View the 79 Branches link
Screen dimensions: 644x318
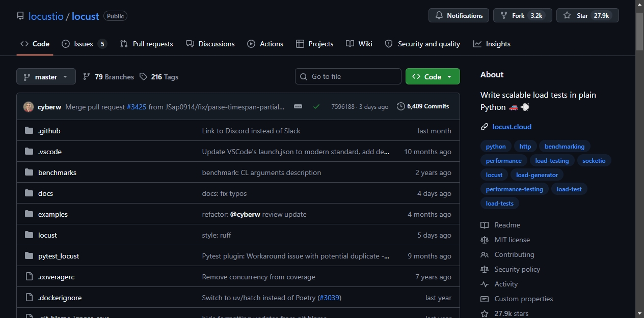[x=109, y=77]
